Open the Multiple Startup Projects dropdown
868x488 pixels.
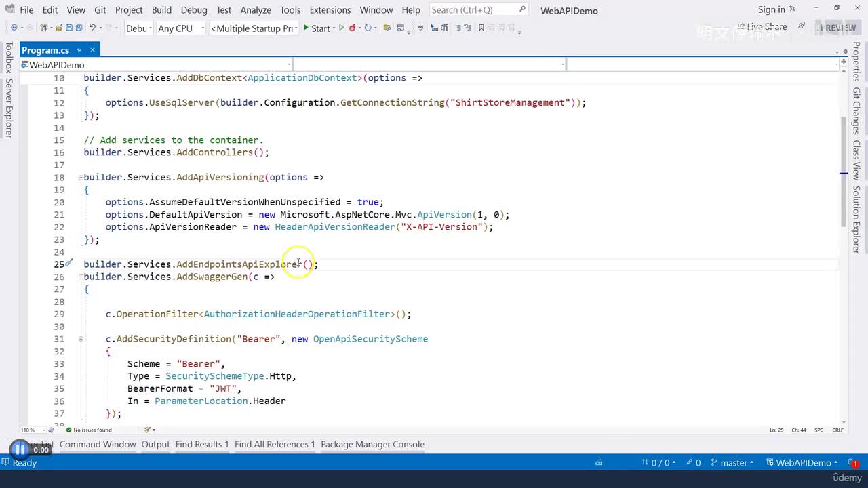(254, 28)
